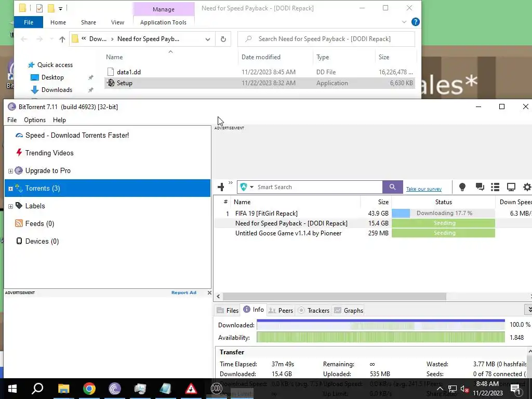Open File Explorer from the taskbar
The height and width of the screenshot is (399, 532).
pos(63,389)
